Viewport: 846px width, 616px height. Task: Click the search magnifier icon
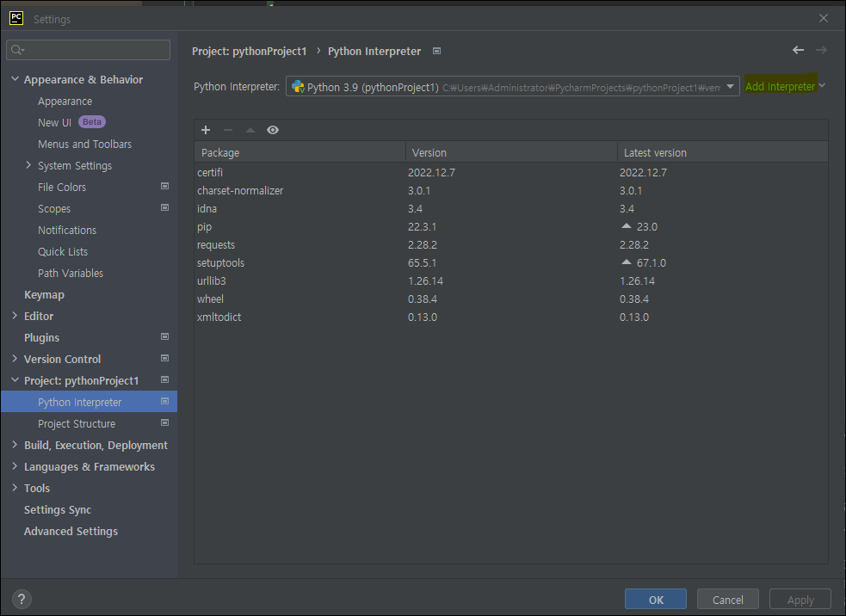coord(18,50)
